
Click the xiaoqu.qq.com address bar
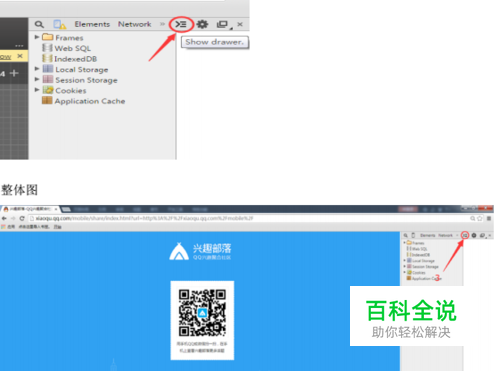pos(257,218)
